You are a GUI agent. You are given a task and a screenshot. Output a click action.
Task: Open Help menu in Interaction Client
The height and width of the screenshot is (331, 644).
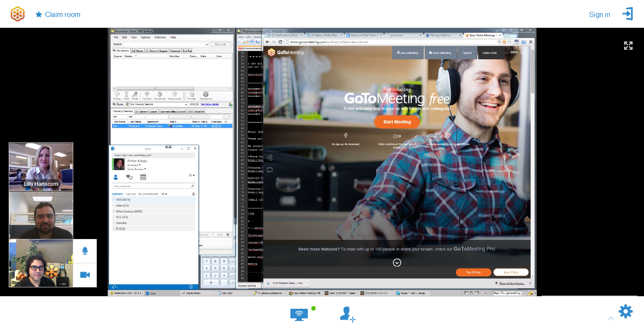173,38
